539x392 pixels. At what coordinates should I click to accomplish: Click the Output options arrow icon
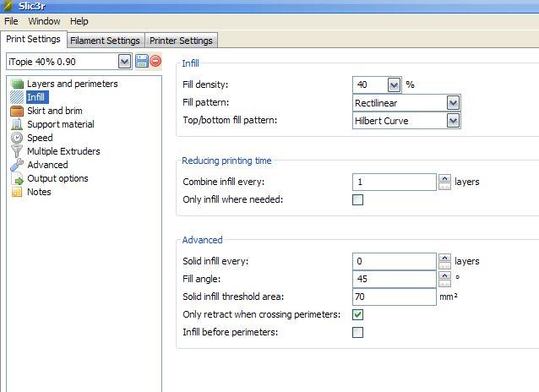(18, 178)
